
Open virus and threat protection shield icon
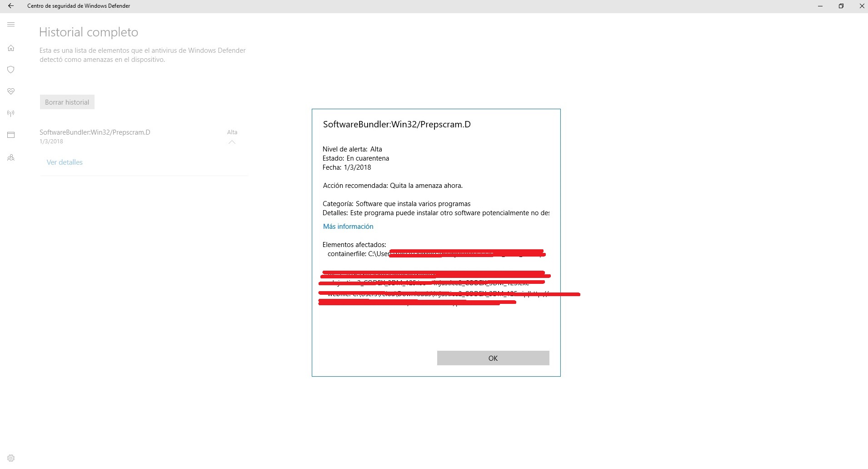point(11,70)
